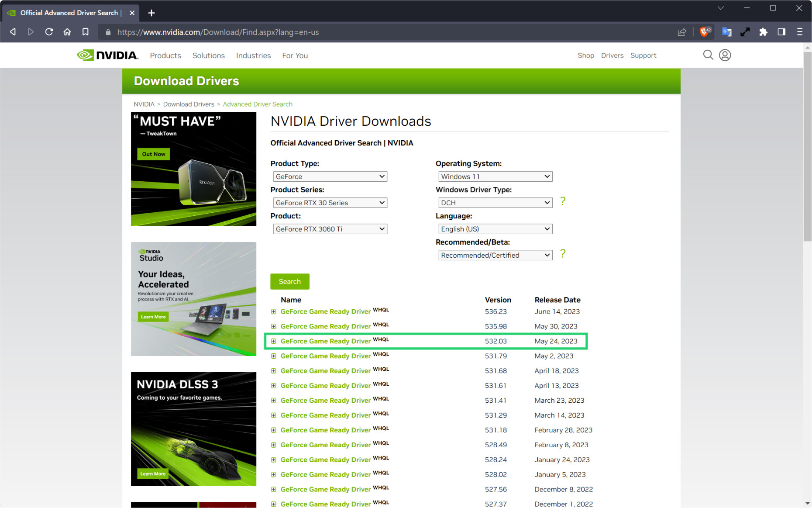Expand the driver version 532.03 row
The width and height of the screenshot is (812, 508).
coord(274,341)
